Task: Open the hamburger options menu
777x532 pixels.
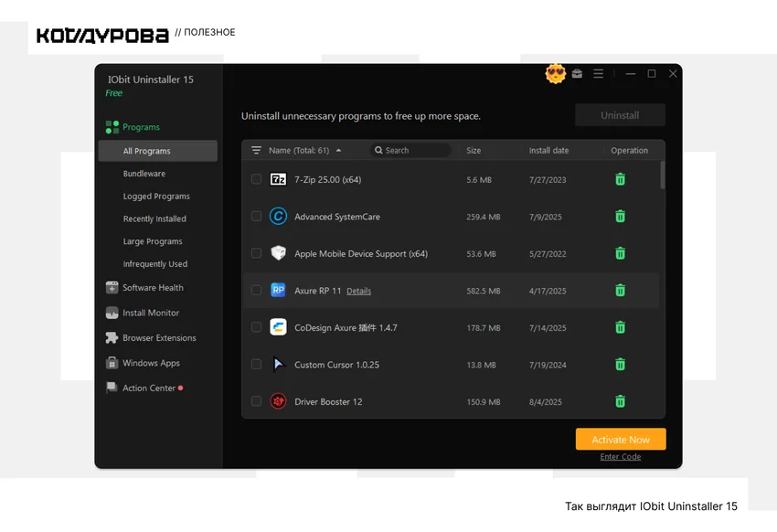Action: [598, 74]
